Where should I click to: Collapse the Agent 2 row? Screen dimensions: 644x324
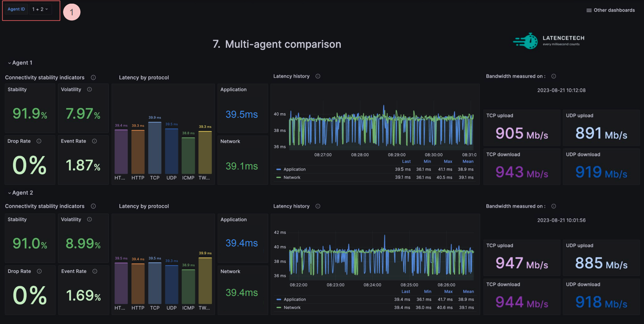(20, 193)
